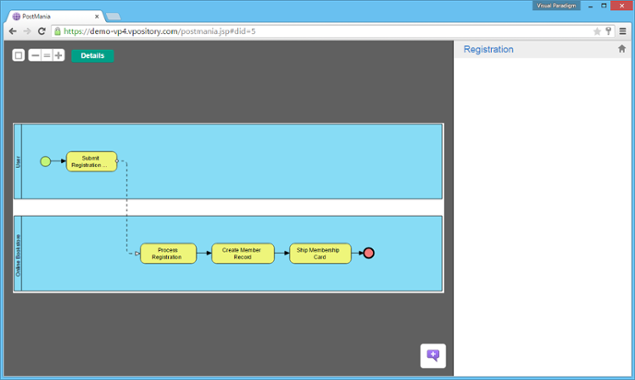Open the Registration title link
This screenshot has width=635, height=380.
click(x=488, y=49)
